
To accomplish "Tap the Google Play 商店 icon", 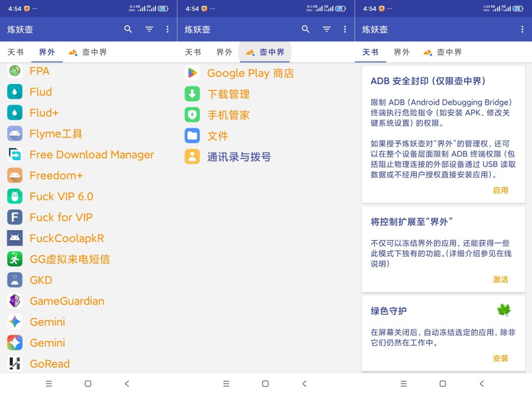I will [x=192, y=73].
